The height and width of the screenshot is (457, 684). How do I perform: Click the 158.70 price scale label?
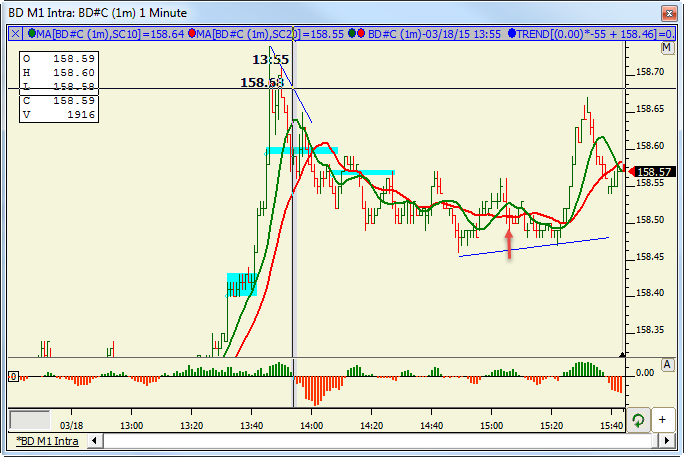click(x=650, y=72)
